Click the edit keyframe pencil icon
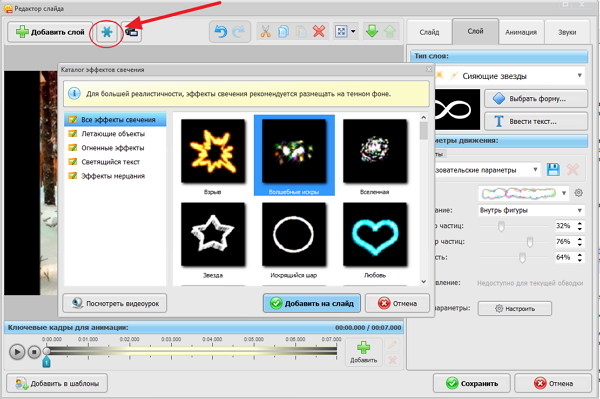 click(x=392, y=345)
